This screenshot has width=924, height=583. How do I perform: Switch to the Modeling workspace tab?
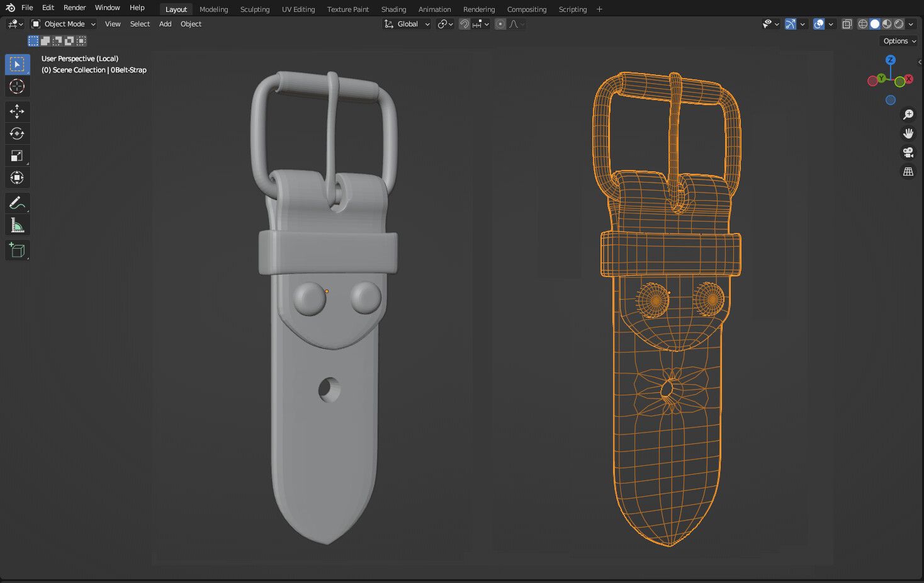214,9
